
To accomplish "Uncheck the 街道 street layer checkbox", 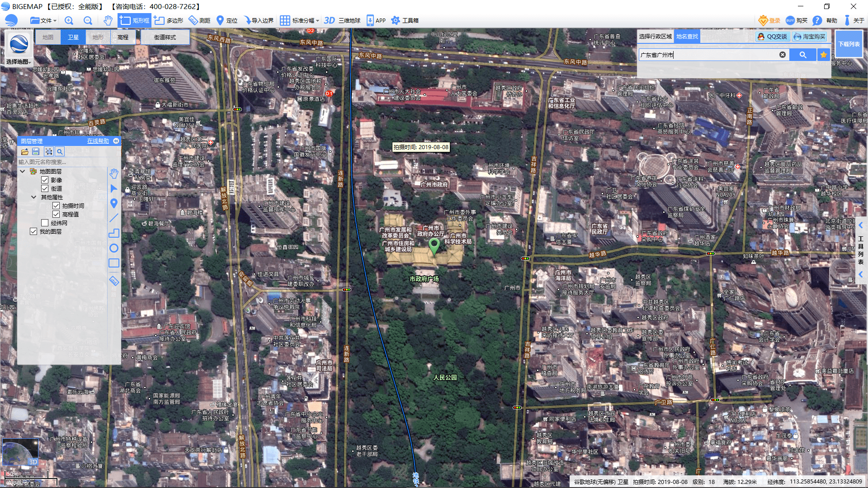I will click(x=45, y=188).
